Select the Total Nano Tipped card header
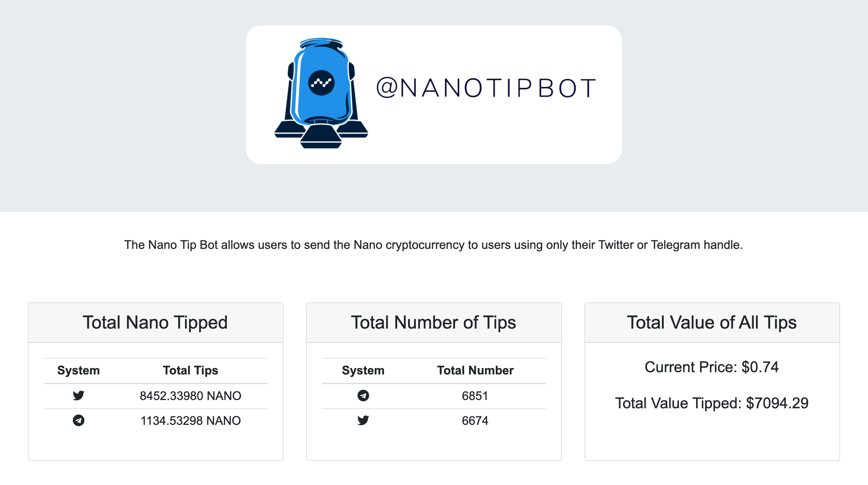Viewport: 868px width, 485px height. click(156, 323)
